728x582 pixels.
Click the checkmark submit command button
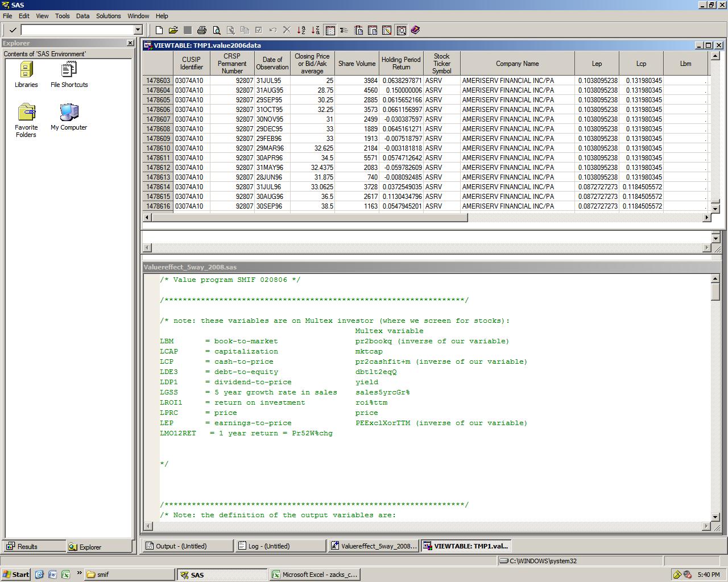click(13, 30)
